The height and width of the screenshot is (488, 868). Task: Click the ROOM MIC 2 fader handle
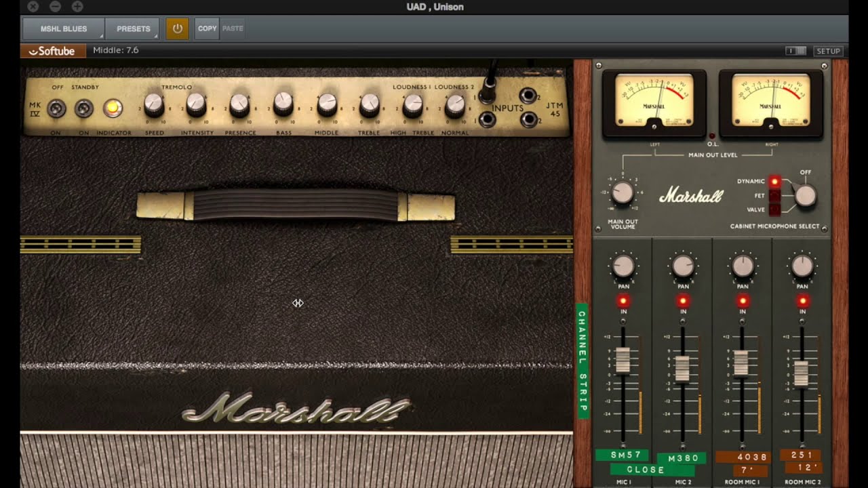801,373
